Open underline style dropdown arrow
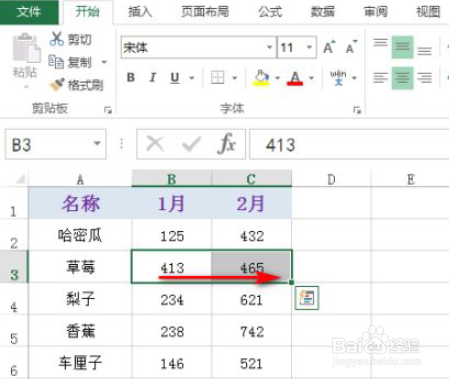The height and width of the screenshot is (379, 449). pos(192,78)
